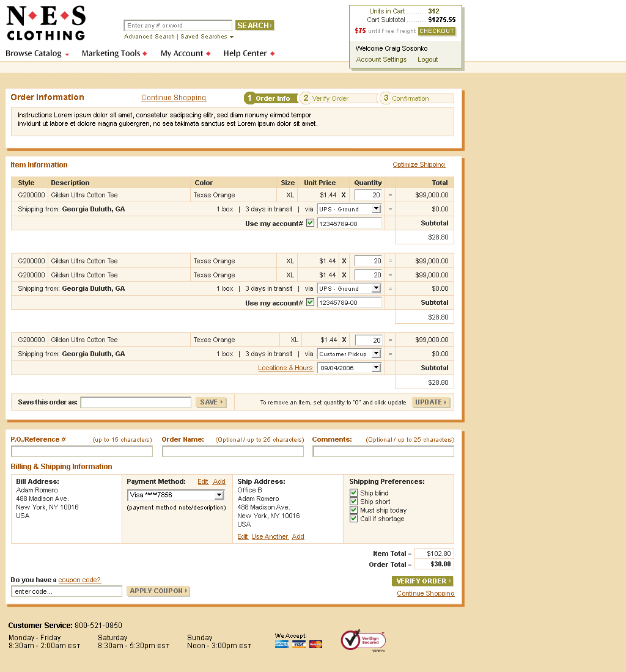Click the P.O./Reference number input field

click(82, 451)
